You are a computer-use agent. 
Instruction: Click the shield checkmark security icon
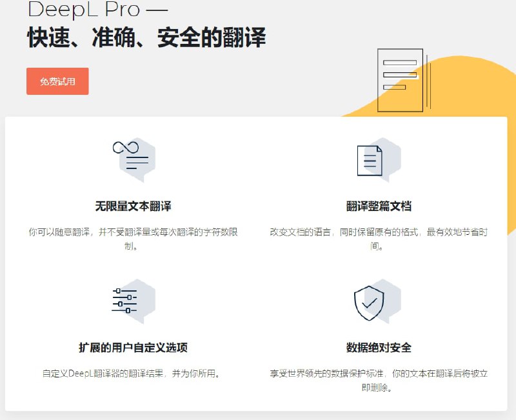pos(377,301)
